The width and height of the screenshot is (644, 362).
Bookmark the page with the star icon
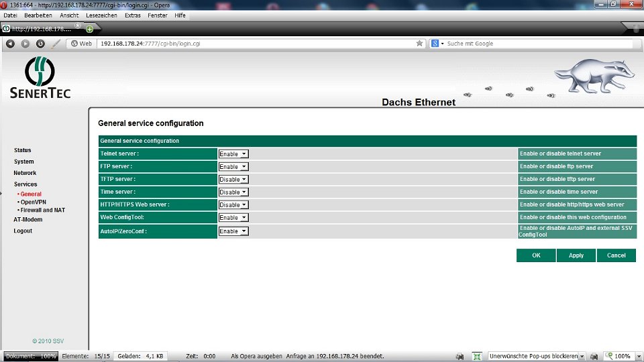(x=420, y=44)
